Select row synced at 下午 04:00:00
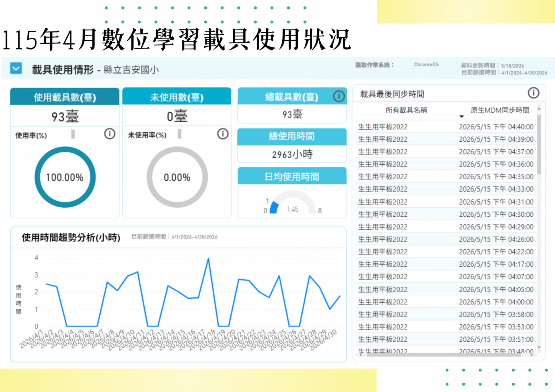The image size is (555, 392). coord(446,302)
